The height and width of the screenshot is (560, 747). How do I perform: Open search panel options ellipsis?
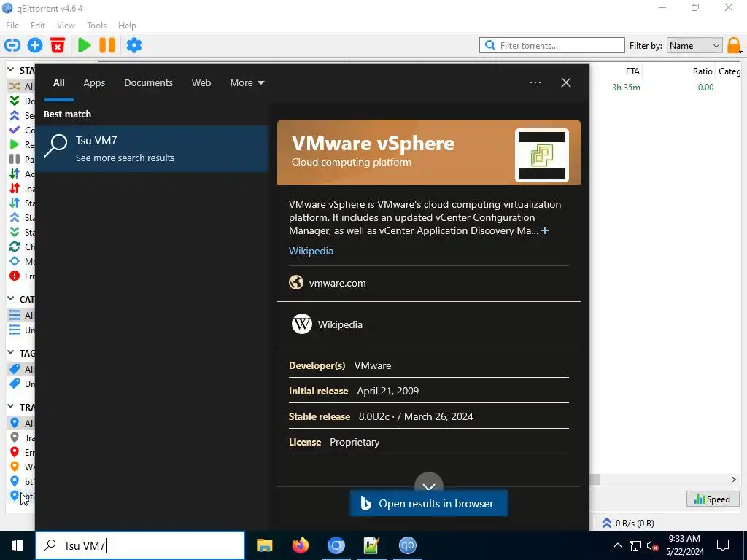tap(535, 82)
